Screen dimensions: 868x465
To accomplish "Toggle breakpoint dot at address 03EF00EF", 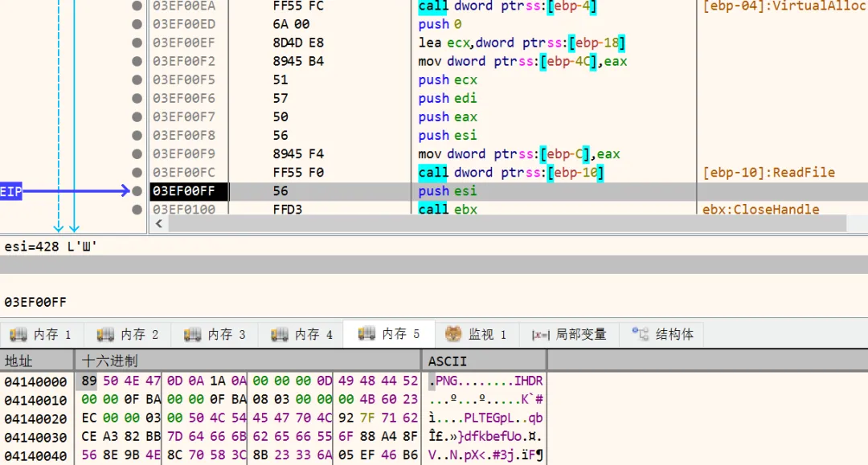I will click(x=137, y=43).
